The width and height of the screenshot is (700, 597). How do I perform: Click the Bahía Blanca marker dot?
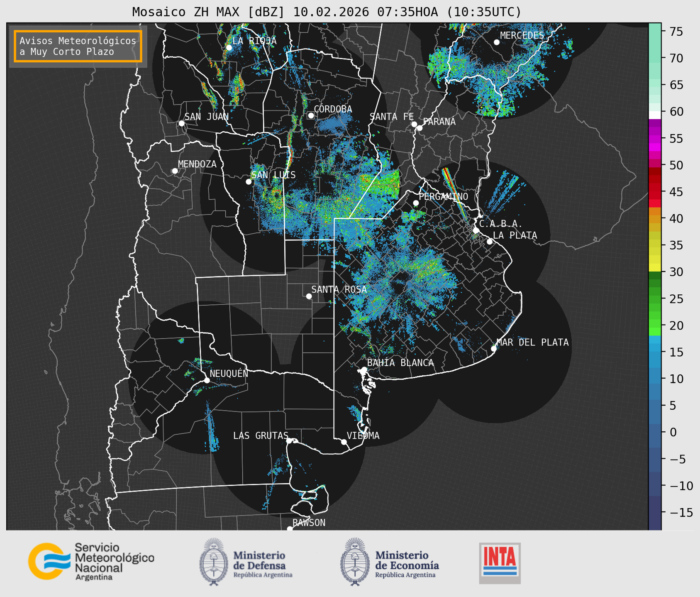click(364, 369)
